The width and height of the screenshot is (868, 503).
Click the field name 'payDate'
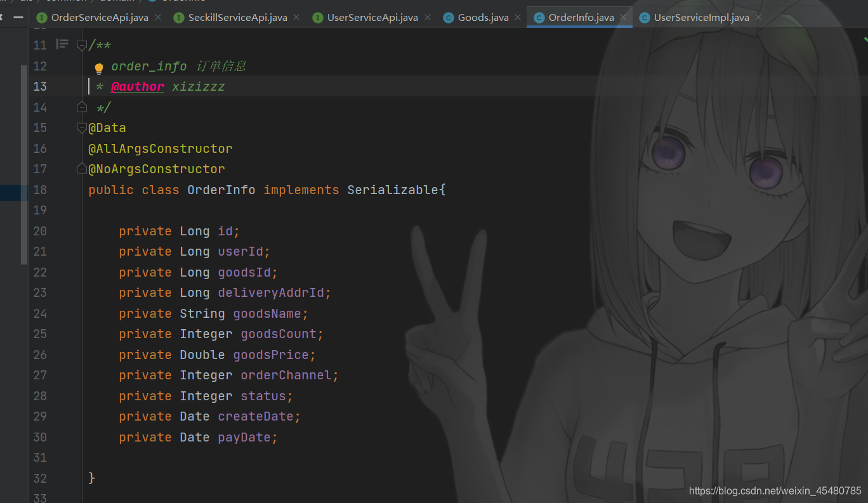pos(244,437)
